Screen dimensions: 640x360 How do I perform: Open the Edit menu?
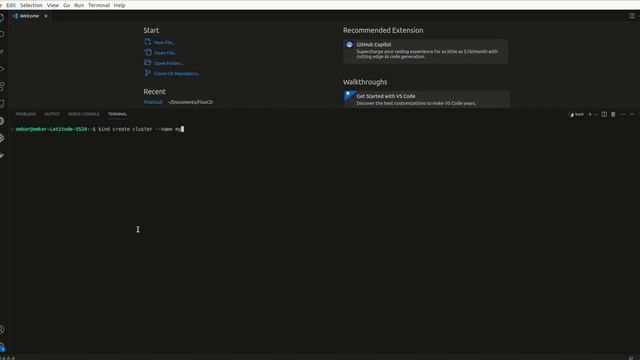pyautogui.click(x=11, y=5)
